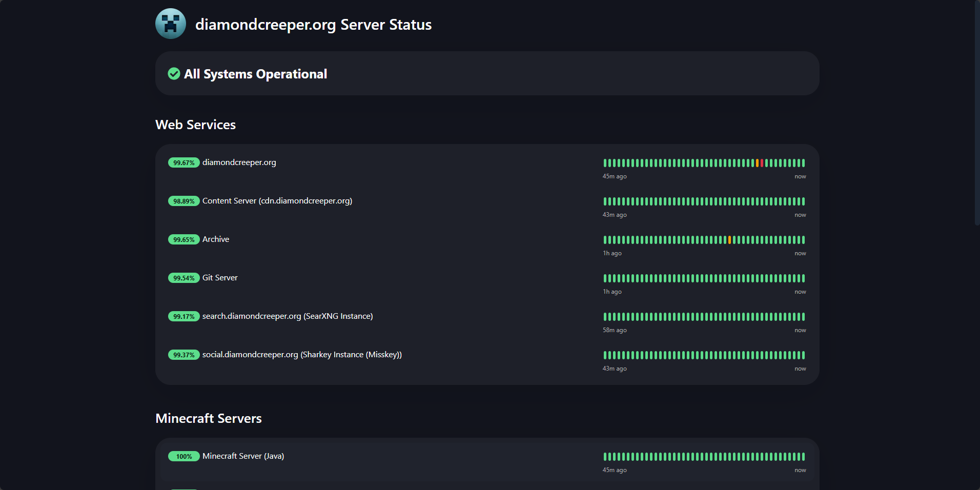Viewport: 980px width, 490px height.
Task: Click the green All Systems Operational checkmark
Action: [174, 74]
